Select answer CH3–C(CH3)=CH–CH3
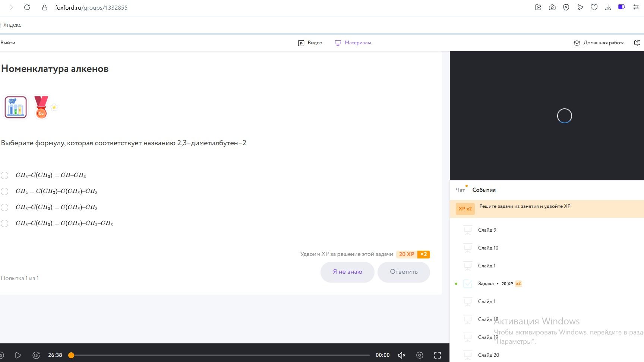 pos(4,175)
